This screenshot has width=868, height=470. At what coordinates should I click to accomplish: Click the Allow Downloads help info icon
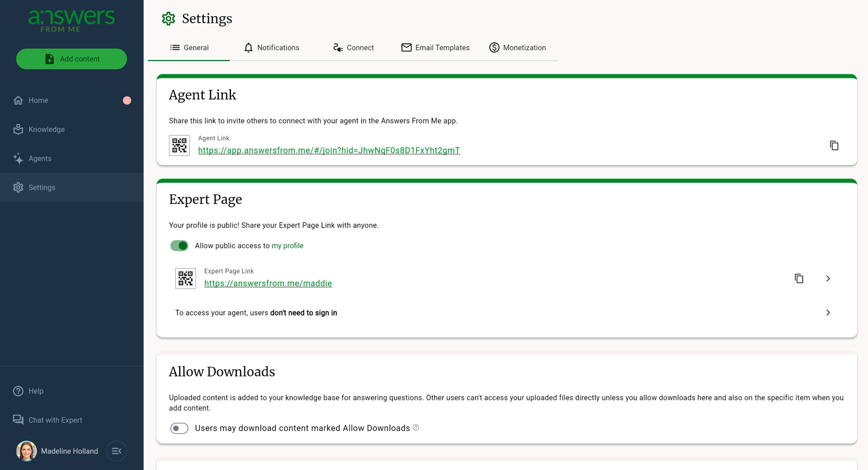click(416, 427)
